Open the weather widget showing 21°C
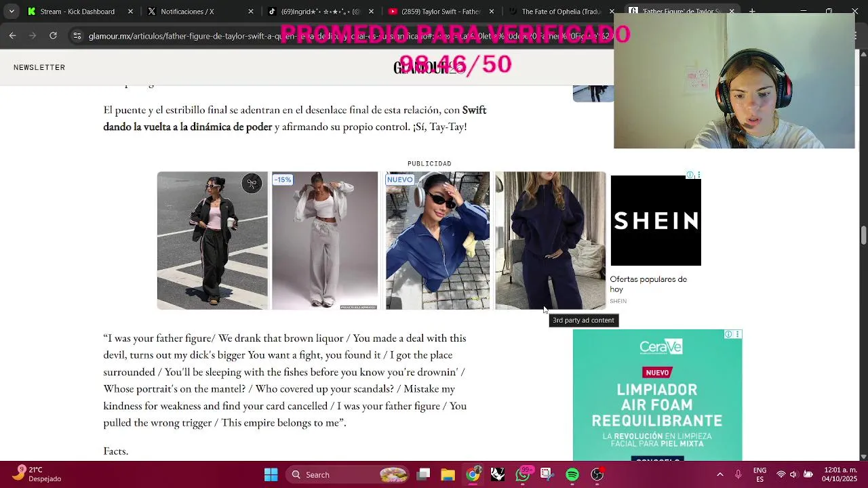Screen dimensions: 868x488 point(39,474)
